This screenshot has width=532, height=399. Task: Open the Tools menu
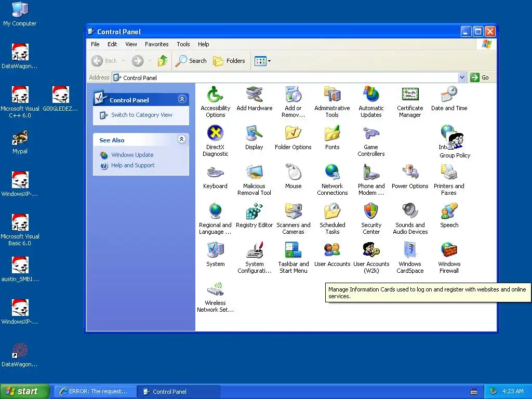pos(183,44)
